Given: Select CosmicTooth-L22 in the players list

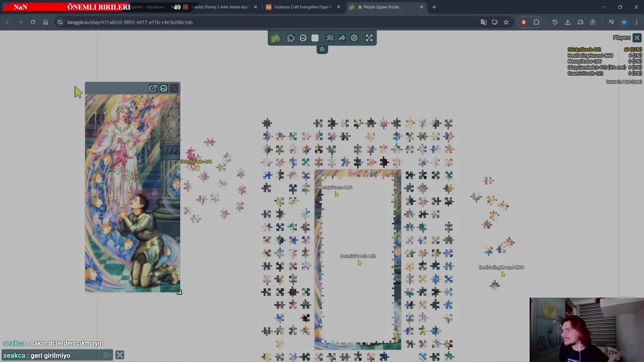Looking at the screenshot, I should [x=585, y=73].
